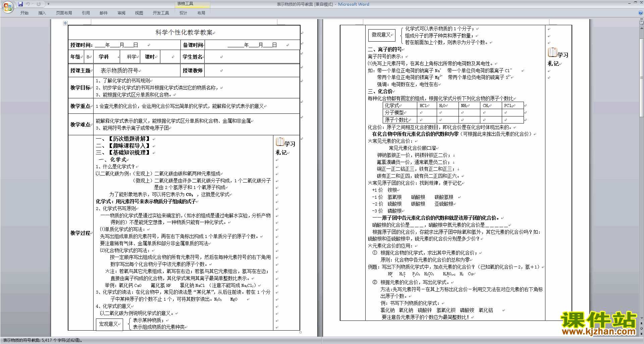Screen dimensions: 644x344
Task: Switch to the 引用 tab
Action: [x=86, y=13]
